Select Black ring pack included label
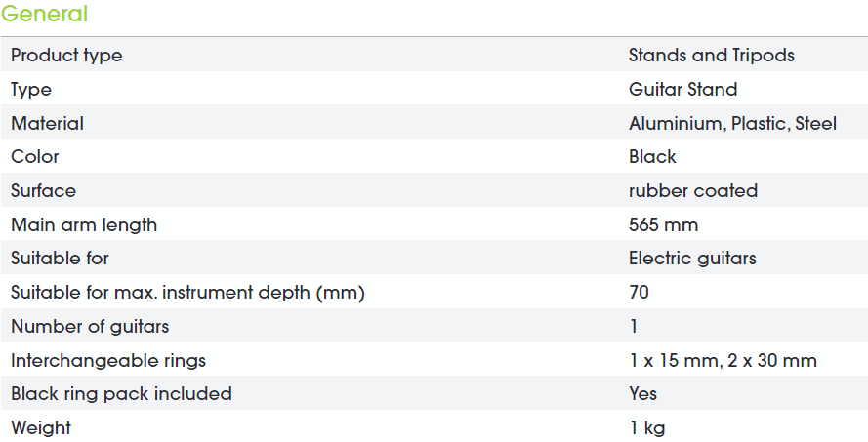868x442 pixels. 121,393
